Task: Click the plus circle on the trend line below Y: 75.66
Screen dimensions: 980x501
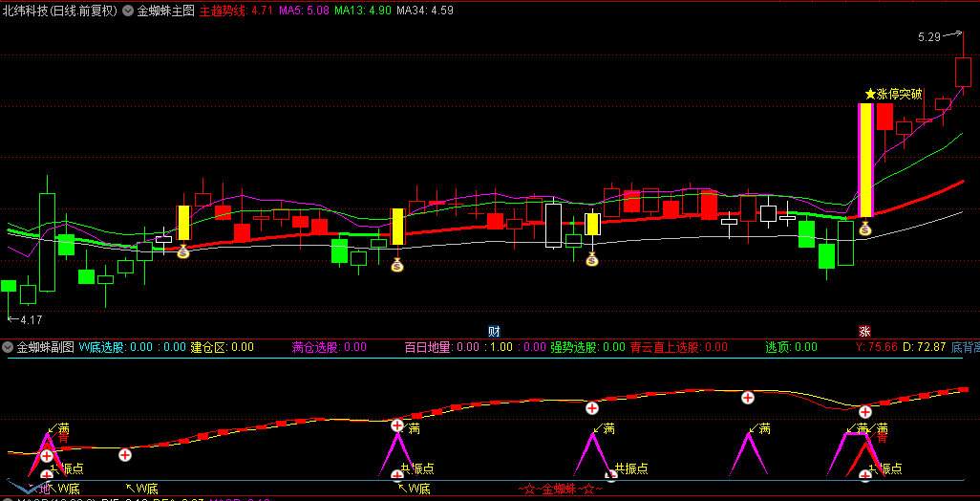Action: (x=865, y=411)
